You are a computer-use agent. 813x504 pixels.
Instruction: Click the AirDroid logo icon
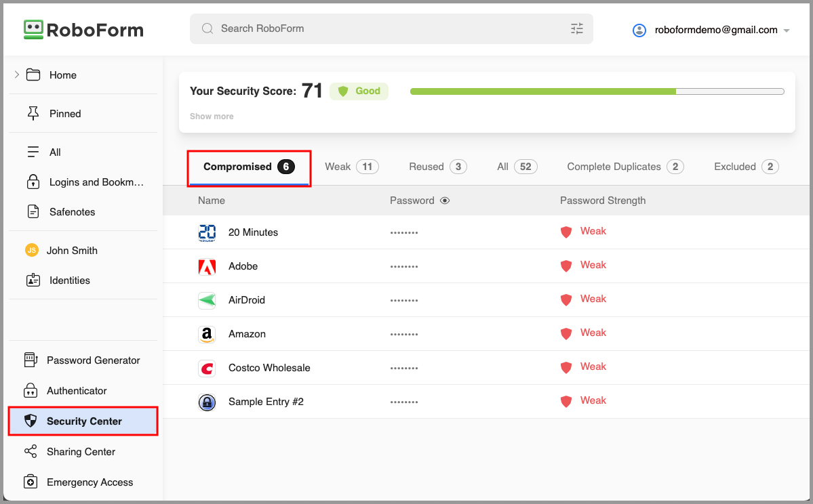(x=207, y=300)
